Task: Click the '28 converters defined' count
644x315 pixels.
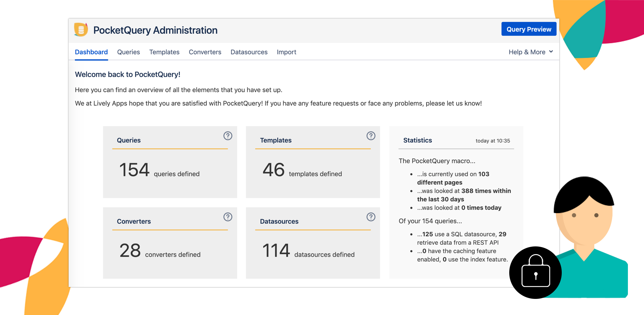Action: click(x=160, y=251)
